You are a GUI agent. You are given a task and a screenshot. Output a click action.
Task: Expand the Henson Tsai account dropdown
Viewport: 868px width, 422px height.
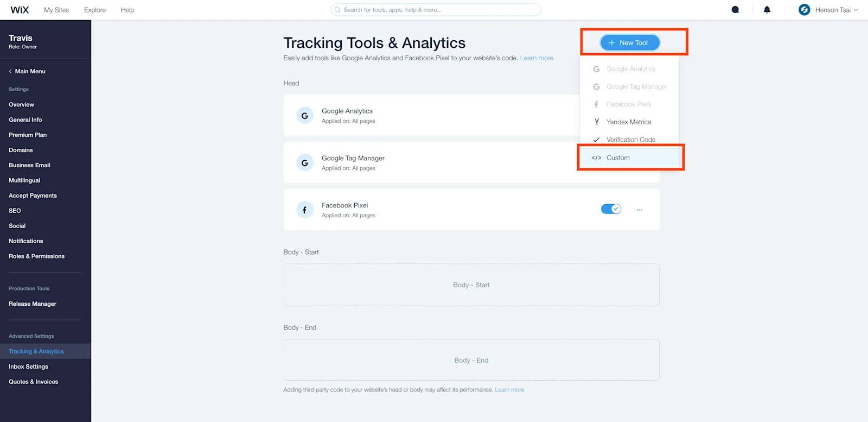(856, 10)
